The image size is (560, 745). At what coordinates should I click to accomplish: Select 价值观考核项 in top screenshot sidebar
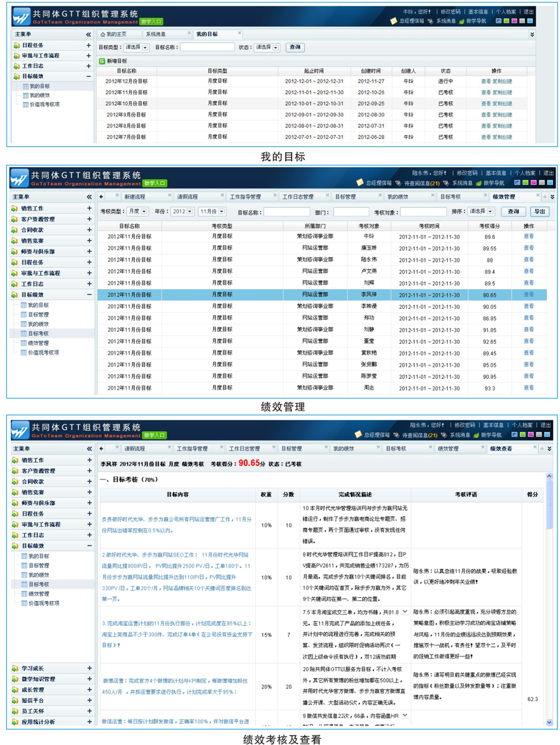pyautogui.click(x=45, y=104)
